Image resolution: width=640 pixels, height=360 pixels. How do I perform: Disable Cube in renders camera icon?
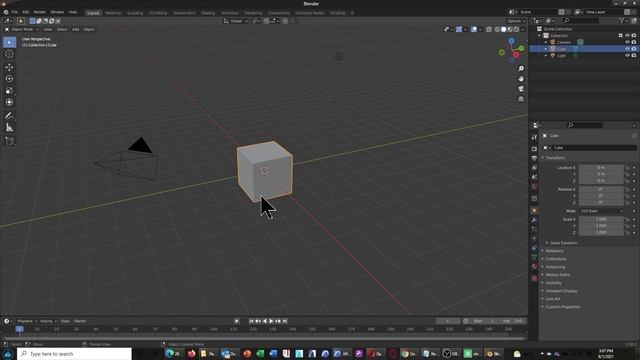tap(634, 49)
